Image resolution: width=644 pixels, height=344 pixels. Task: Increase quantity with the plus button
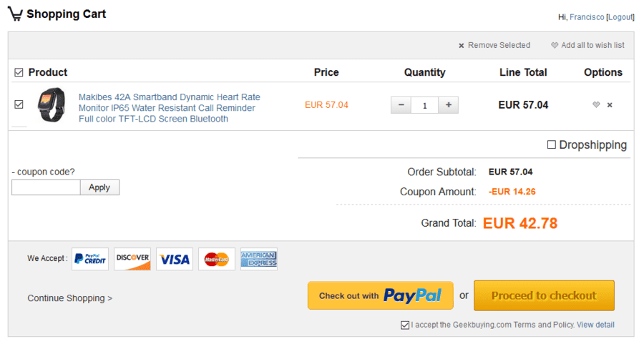(x=449, y=105)
